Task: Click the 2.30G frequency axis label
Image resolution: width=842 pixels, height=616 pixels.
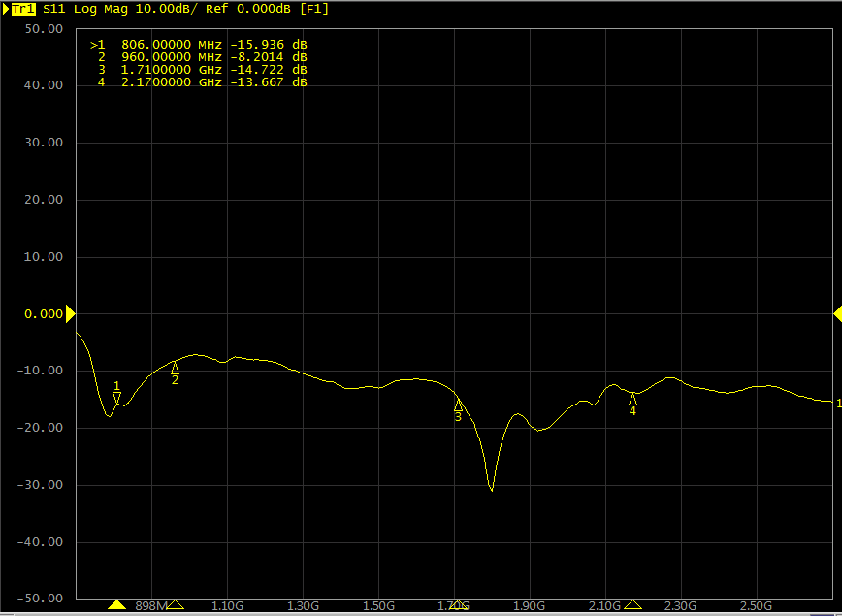Action: pos(681,606)
